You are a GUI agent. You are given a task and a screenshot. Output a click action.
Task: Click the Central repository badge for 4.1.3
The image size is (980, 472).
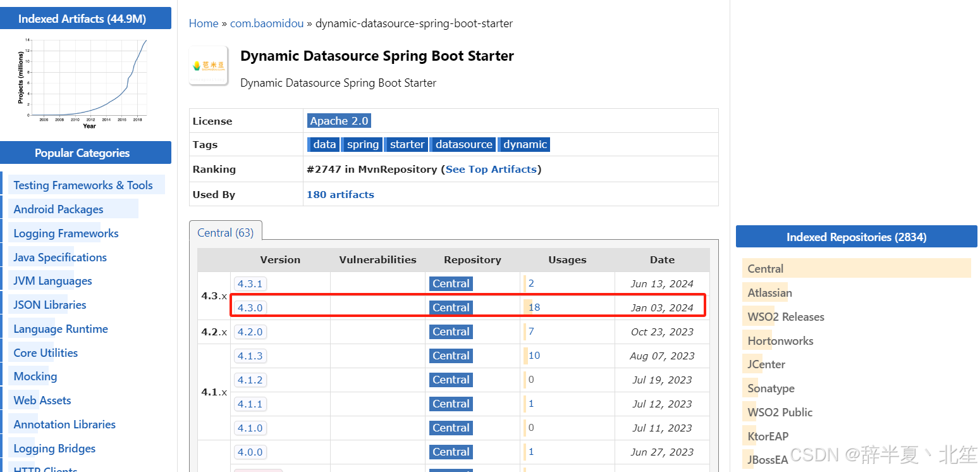(451, 356)
